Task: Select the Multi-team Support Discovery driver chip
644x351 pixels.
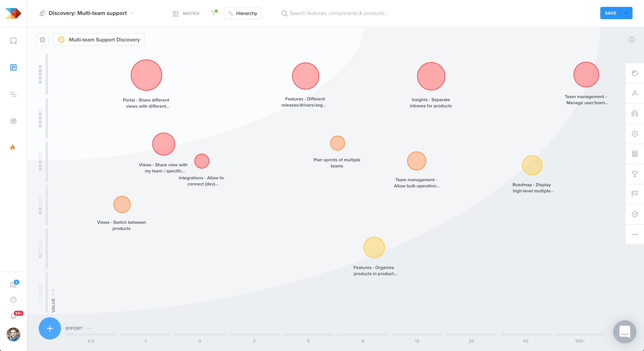Action: click(99, 39)
